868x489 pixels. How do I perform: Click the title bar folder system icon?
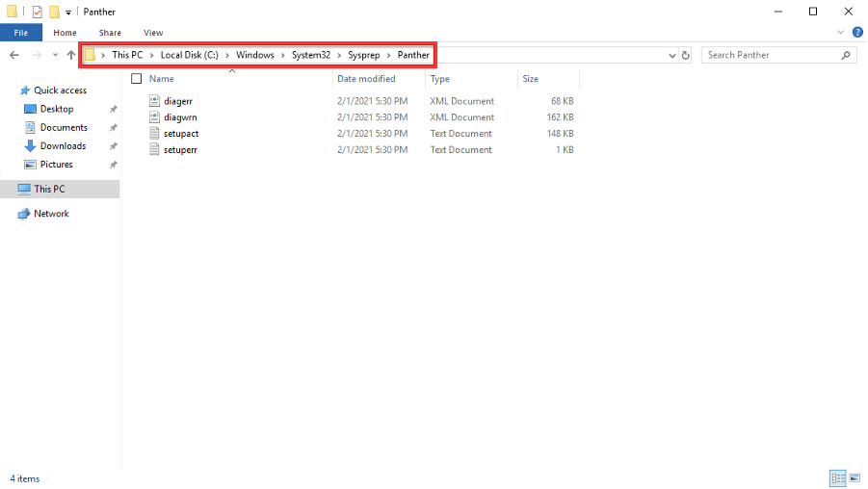[x=12, y=11]
